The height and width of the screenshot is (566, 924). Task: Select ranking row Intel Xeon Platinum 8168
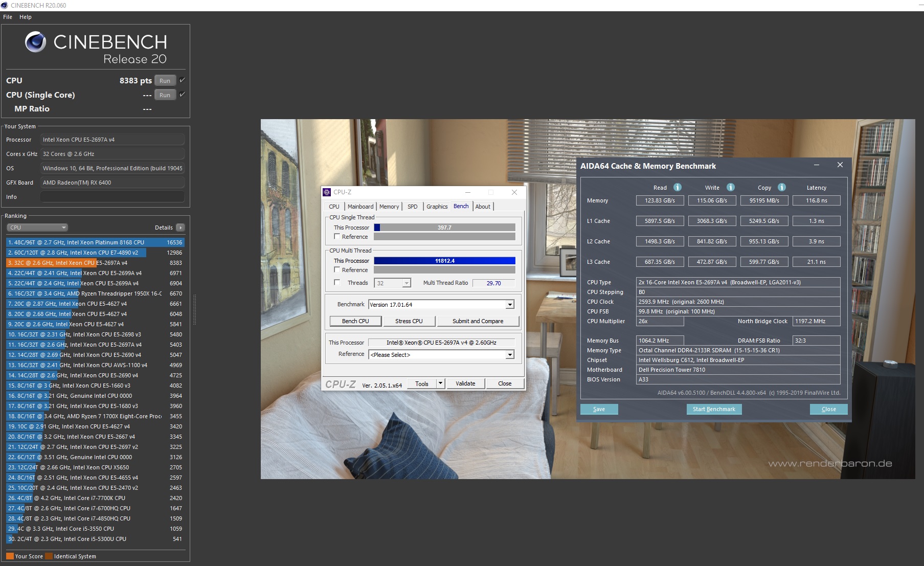95,242
